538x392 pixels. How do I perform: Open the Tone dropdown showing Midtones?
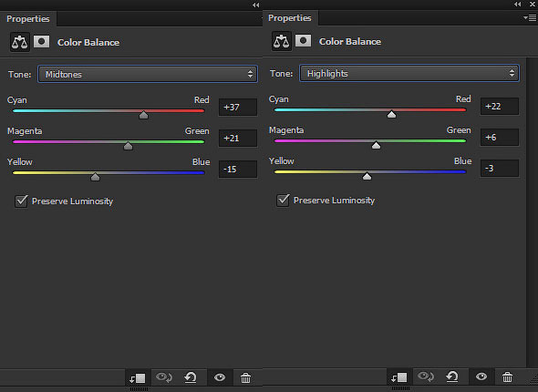[148, 74]
